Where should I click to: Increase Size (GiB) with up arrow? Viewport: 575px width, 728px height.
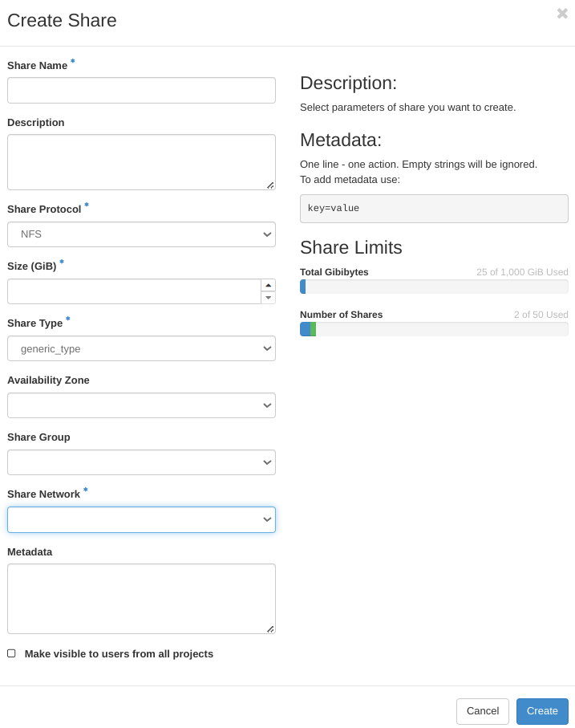[x=268, y=285]
